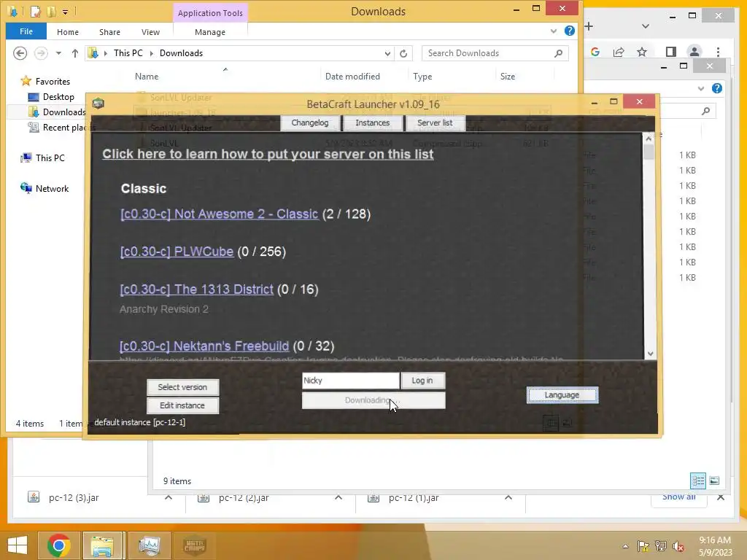The width and height of the screenshot is (747, 560).
Task: Click the Log in button
Action: pos(422,381)
